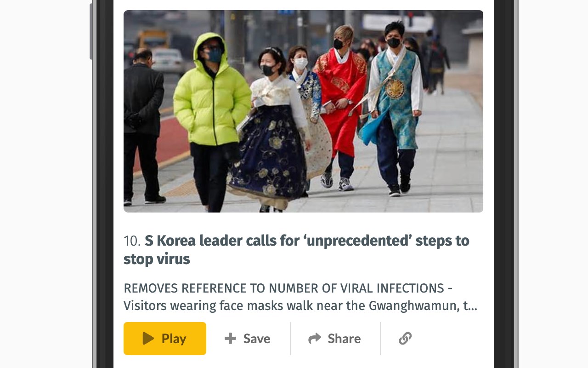Click the yellow Play button

(164, 339)
